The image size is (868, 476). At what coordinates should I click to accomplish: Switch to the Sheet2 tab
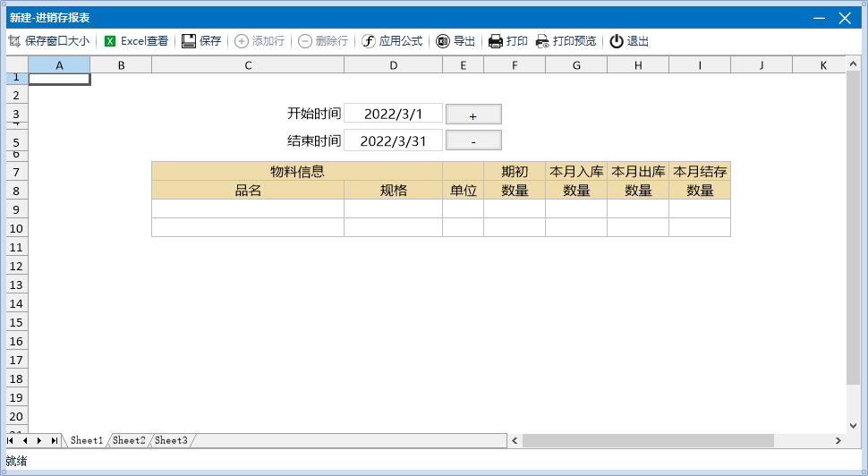[129, 440]
